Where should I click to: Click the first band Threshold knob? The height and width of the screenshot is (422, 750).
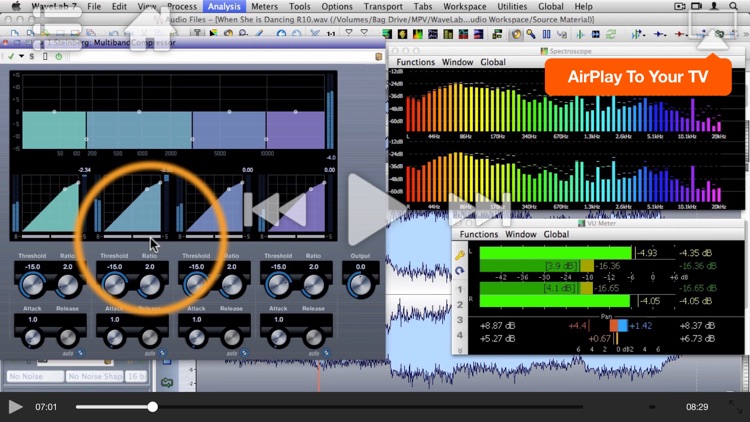[x=33, y=285]
